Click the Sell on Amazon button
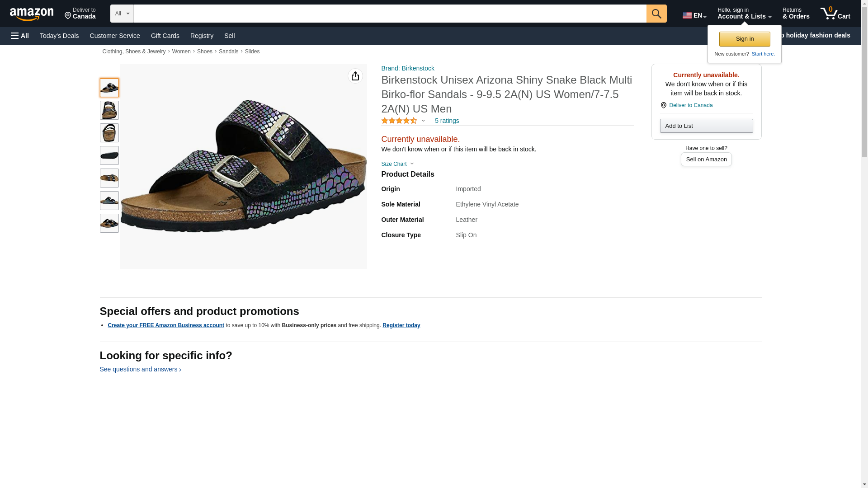 point(706,159)
